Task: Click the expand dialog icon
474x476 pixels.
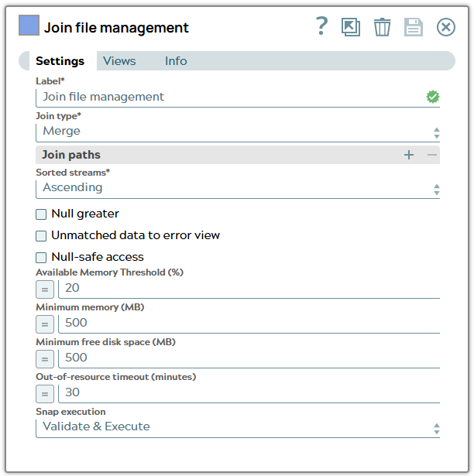Action: point(351,27)
